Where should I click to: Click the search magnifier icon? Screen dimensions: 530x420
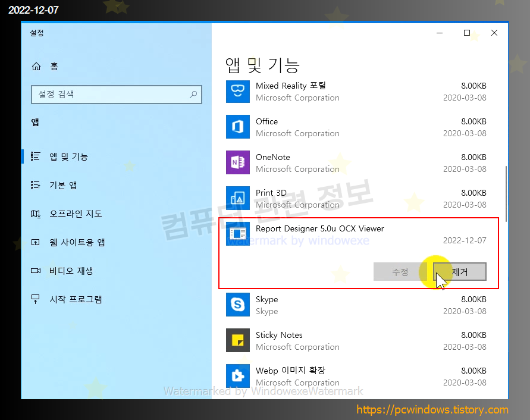[193, 95]
